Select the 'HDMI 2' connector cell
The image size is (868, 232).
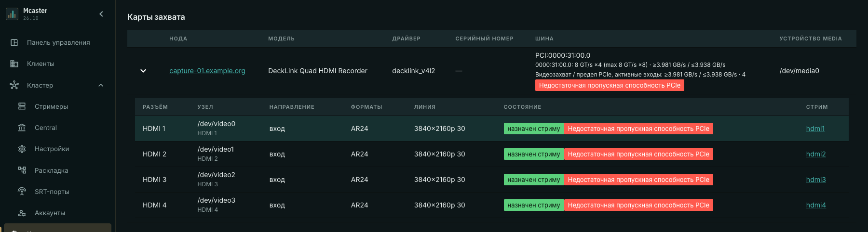(x=155, y=154)
